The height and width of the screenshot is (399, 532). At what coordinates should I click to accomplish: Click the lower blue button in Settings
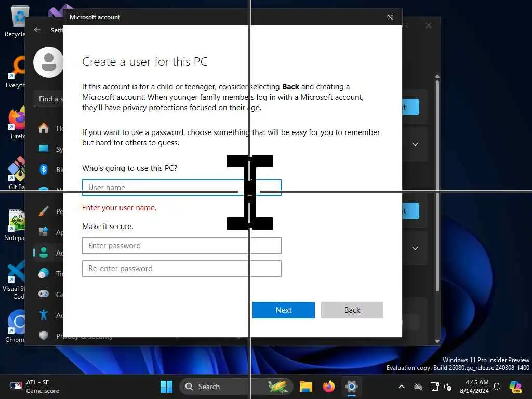(x=411, y=211)
